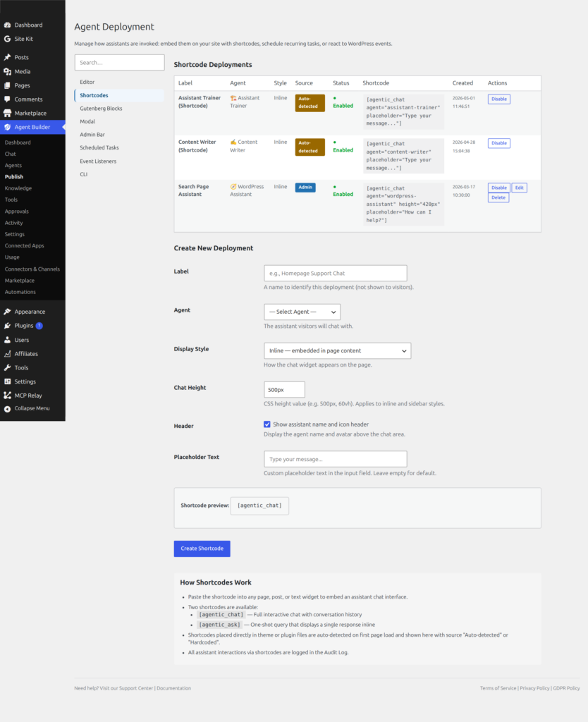Open the Agents submenu item
This screenshot has width=588, height=722.
click(13, 165)
